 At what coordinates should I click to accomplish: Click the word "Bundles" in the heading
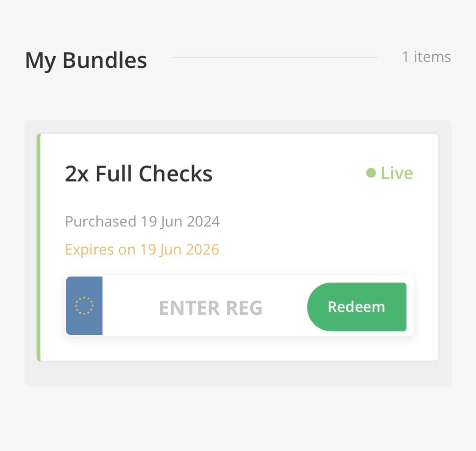click(x=105, y=60)
